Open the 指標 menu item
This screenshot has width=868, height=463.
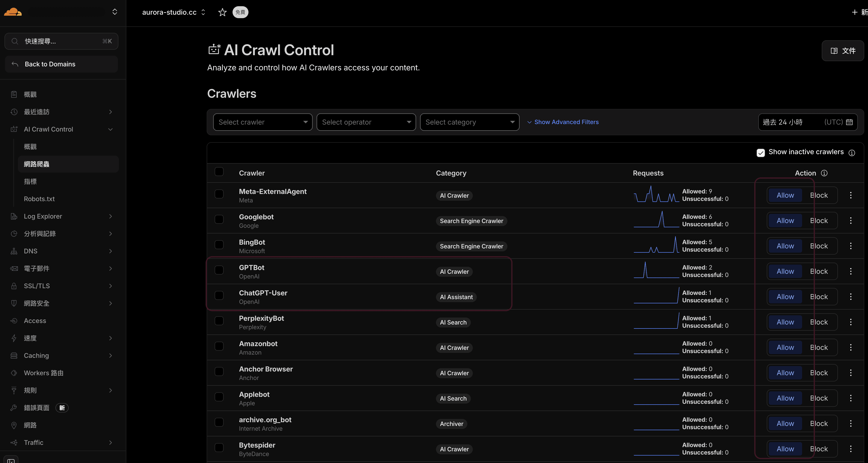point(30,181)
